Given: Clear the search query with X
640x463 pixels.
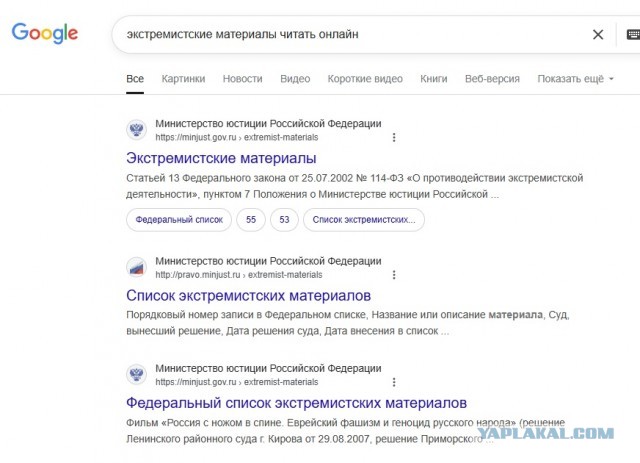Looking at the screenshot, I should pos(598,35).
